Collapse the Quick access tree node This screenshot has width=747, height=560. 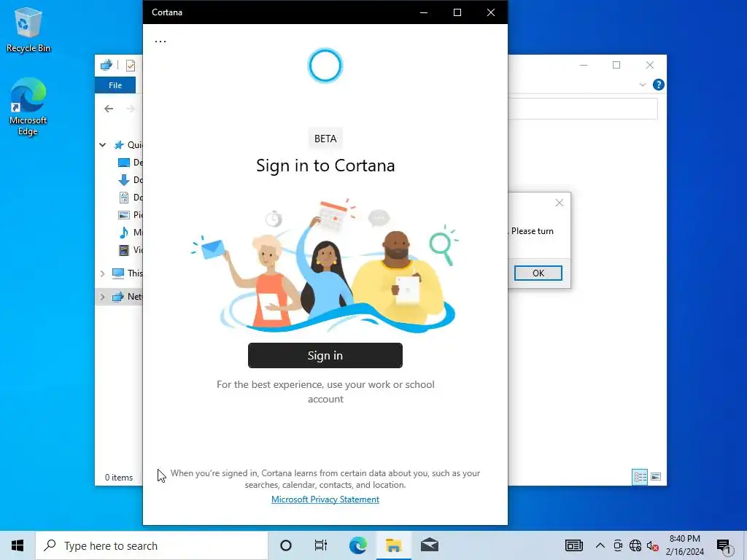(102, 145)
